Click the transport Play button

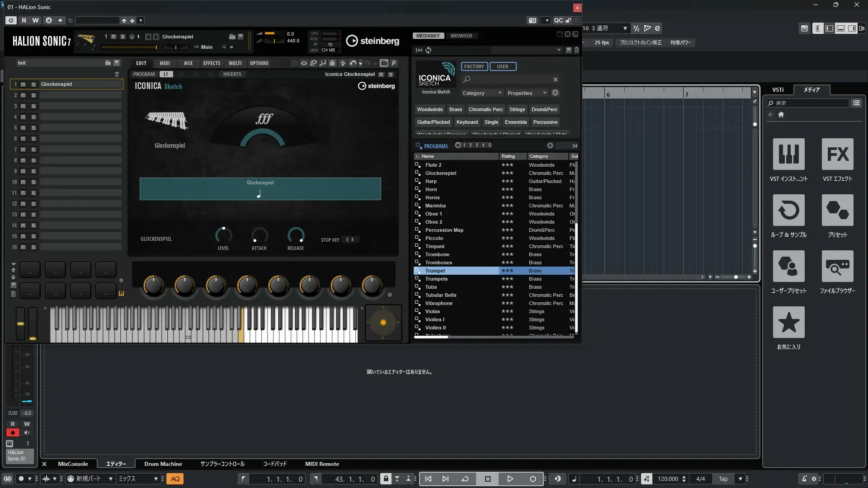(510, 479)
